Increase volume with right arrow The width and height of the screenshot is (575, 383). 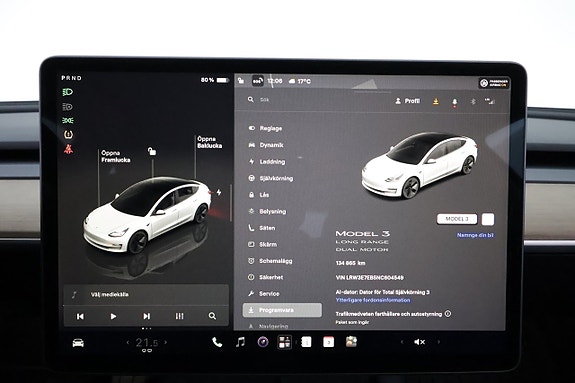point(439,342)
